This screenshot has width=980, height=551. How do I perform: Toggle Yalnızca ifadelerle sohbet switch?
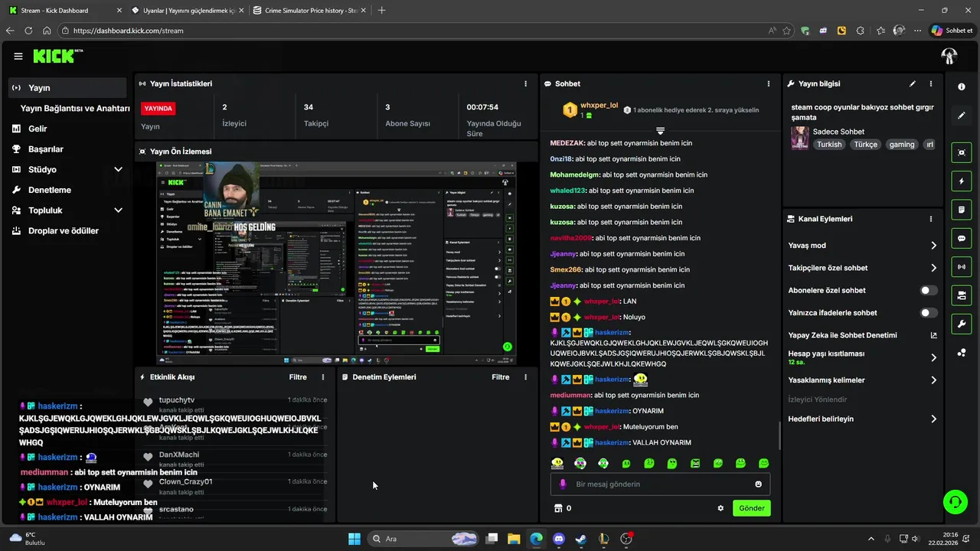click(x=928, y=313)
